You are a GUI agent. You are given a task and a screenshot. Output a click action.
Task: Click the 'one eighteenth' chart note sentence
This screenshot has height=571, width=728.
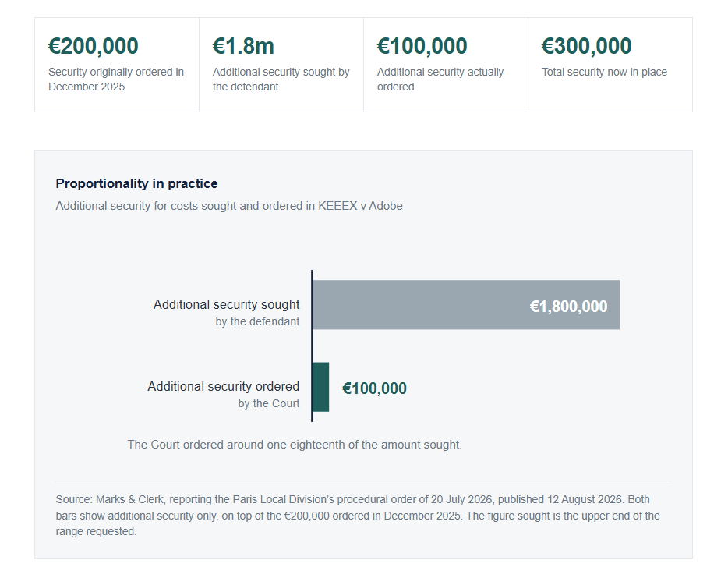tap(295, 445)
